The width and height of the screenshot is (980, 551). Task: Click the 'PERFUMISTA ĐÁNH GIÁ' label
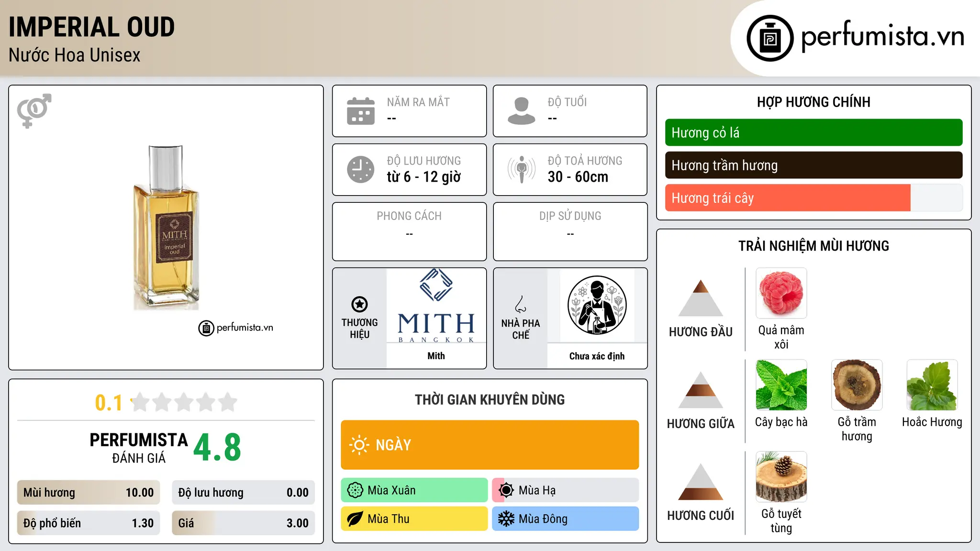pos(139,448)
